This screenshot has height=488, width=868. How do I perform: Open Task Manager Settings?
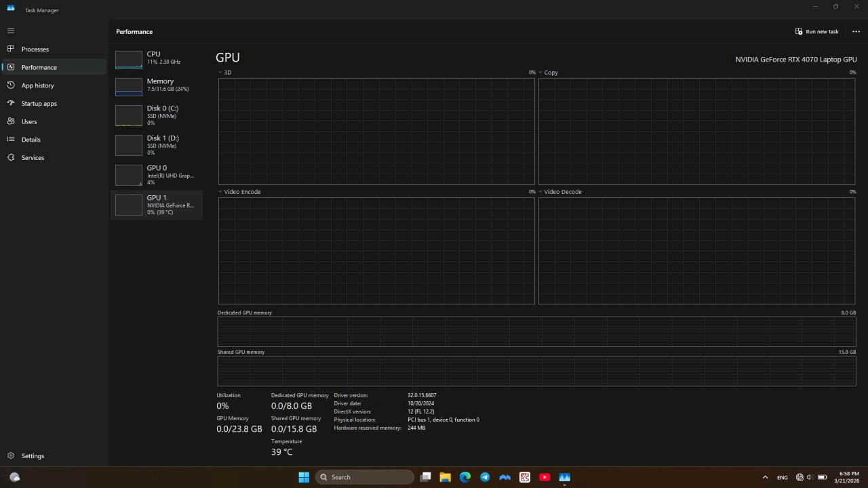pyautogui.click(x=33, y=455)
